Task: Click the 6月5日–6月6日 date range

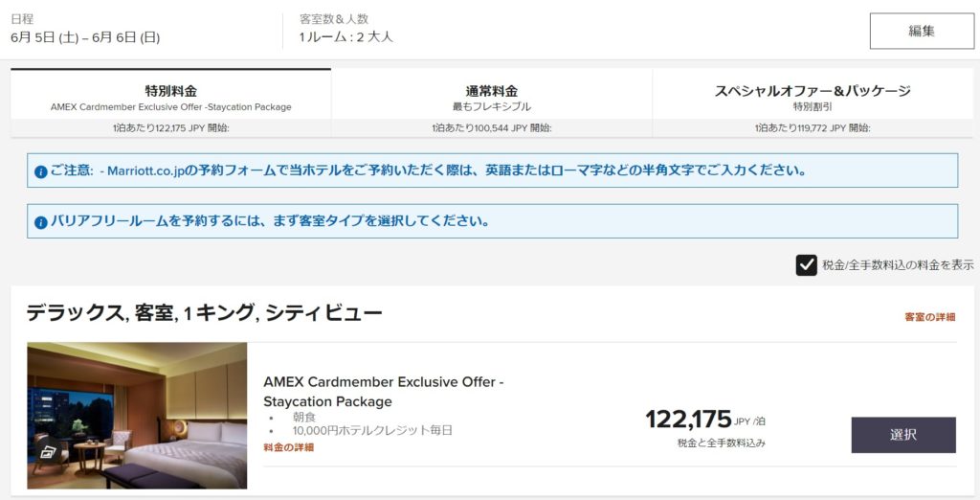Action: click(x=85, y=37)
